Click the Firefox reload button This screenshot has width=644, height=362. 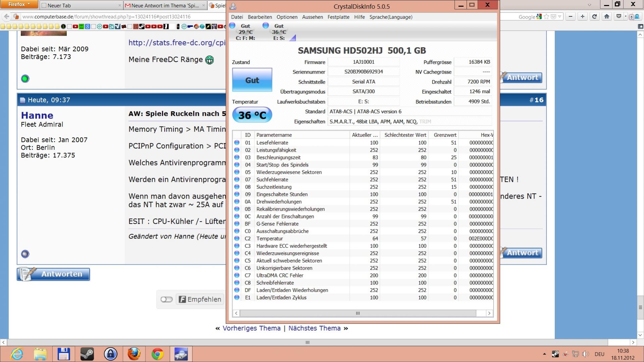595,16
